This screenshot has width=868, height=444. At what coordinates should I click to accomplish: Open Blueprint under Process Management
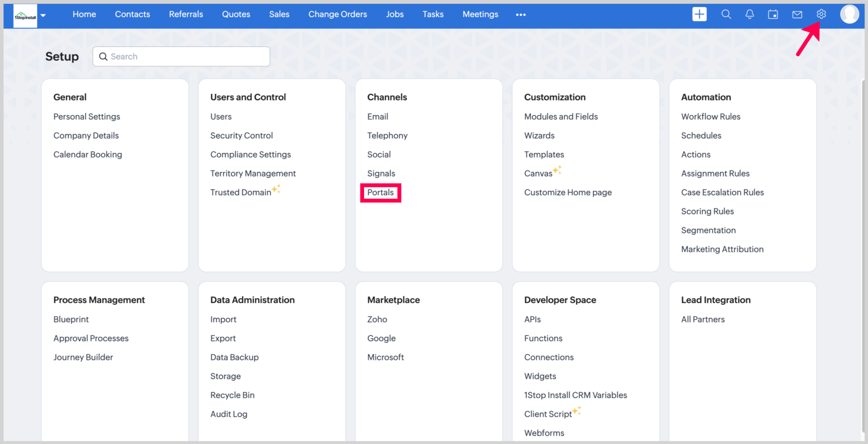click(71, 319)
